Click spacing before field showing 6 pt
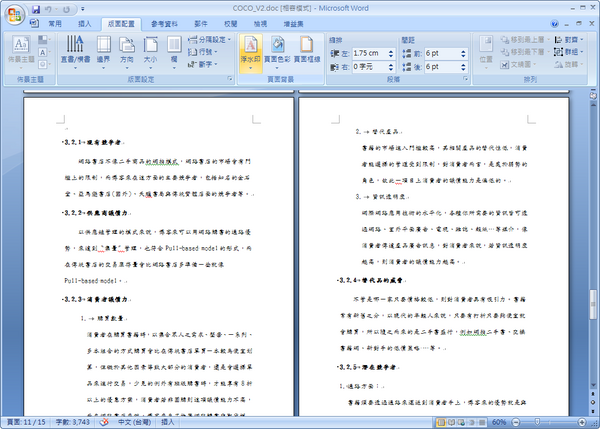The image size is (600, 429). click(x=442, y=53)
